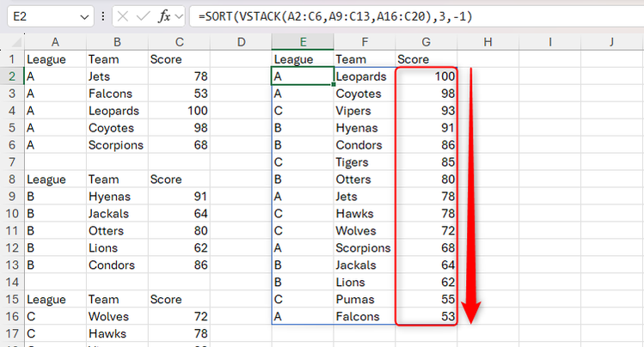Click cell F16 with Falcons
This screenshot has height=347, width=644.
click(365, 317)
